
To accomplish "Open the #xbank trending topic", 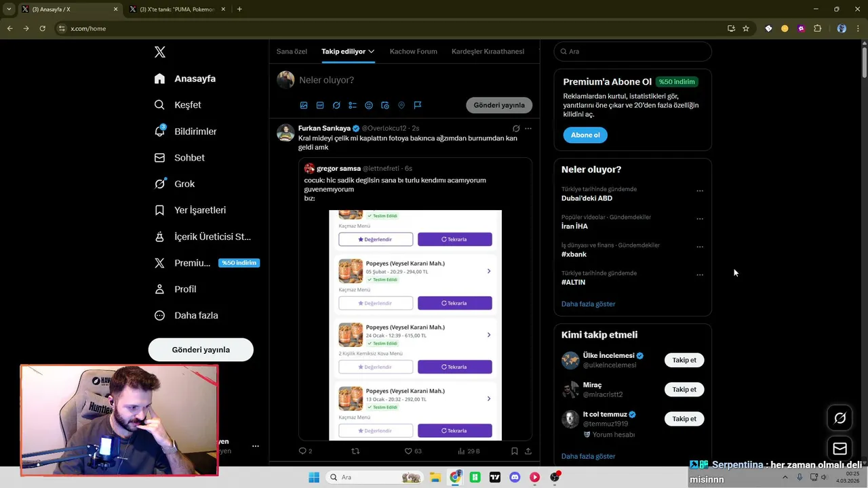I will pyautogui.click(x=574, y=254).
